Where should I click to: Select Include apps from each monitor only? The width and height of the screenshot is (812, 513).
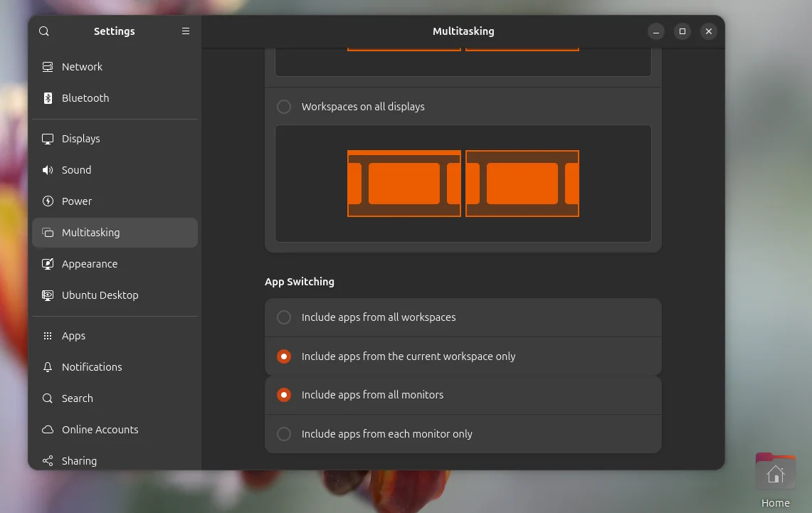pyautogui.click(x=283, y=433)
